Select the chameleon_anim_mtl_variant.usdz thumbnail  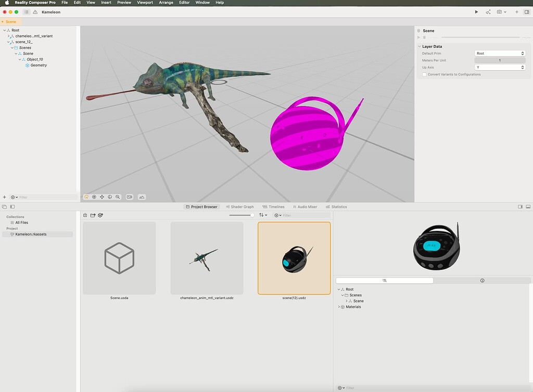[207, 258]
